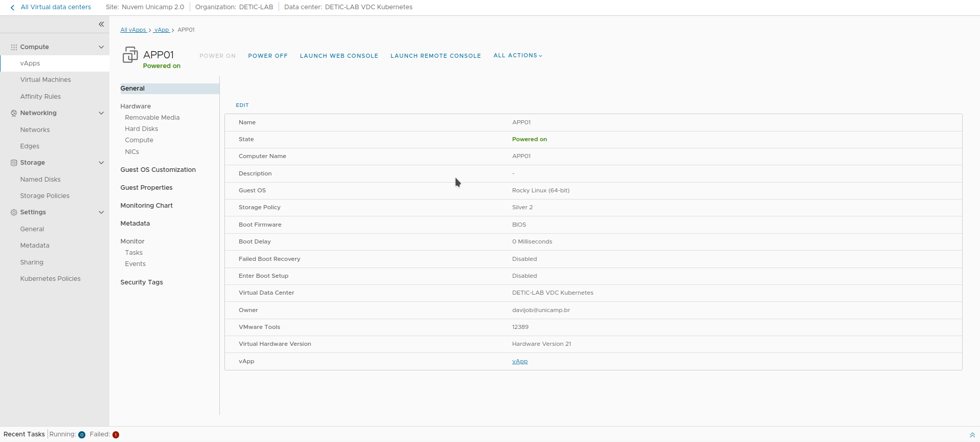Click the Running tasks count badge
Screen dimensions: 980x442
click(x=82, y=435)
